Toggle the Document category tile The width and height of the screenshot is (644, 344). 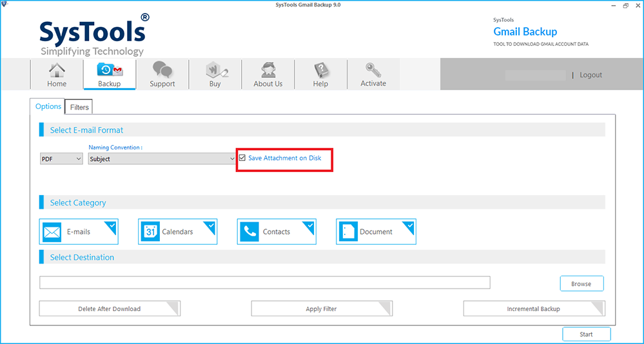[376, 231]
